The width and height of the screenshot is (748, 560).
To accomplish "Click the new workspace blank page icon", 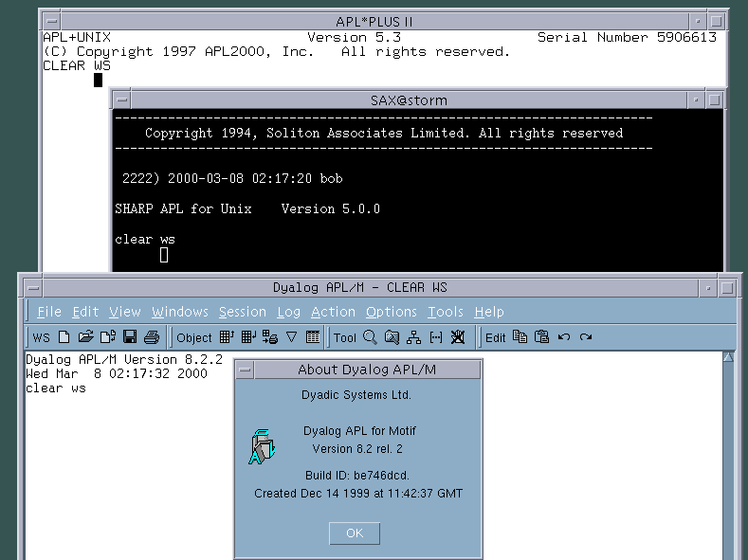I will 64,337.
